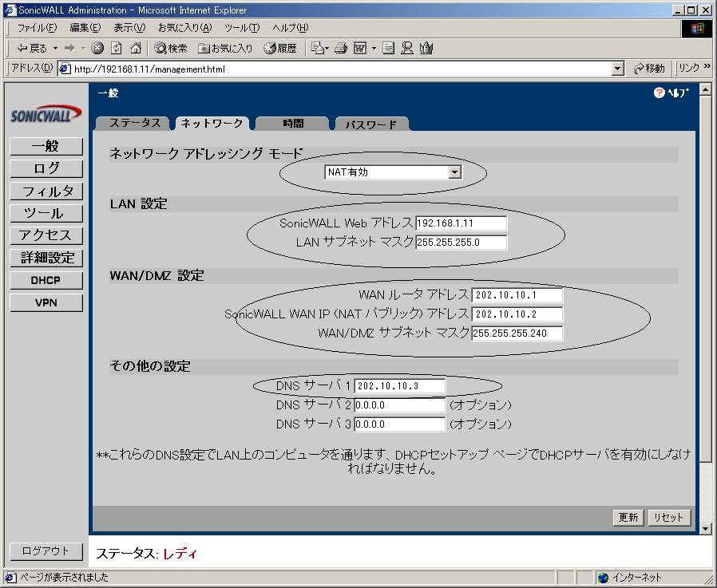Click the SonicWALL Web address field
This screenshot has width=717, height=588.
(461, 223)
